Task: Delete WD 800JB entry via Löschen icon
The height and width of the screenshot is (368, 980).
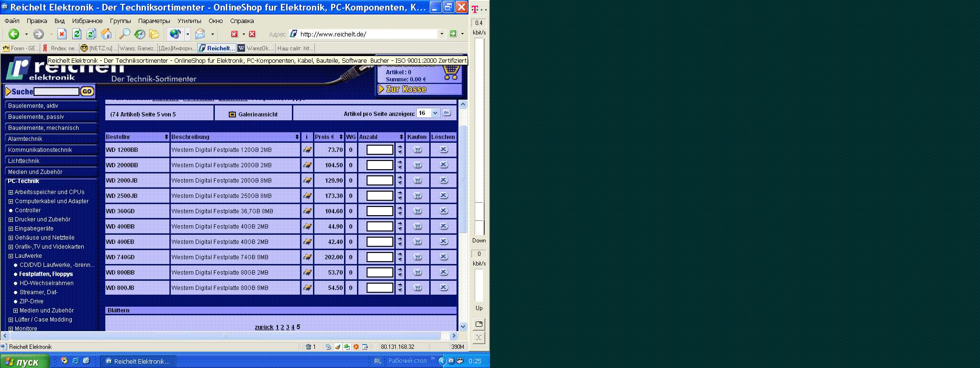Action: [x=444, y=287]
